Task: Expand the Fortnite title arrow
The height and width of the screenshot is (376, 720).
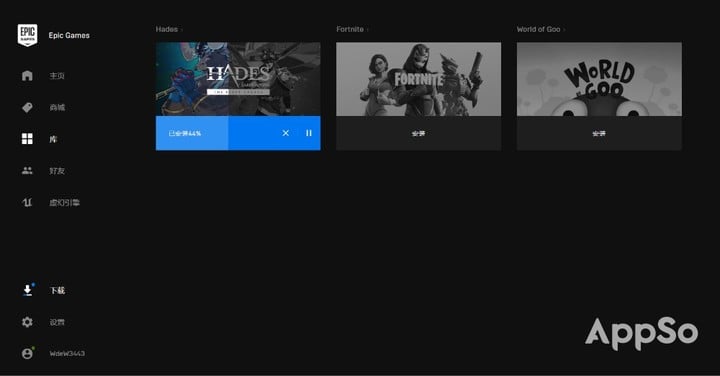Action: pyautogui.click(x=368, y=29)
